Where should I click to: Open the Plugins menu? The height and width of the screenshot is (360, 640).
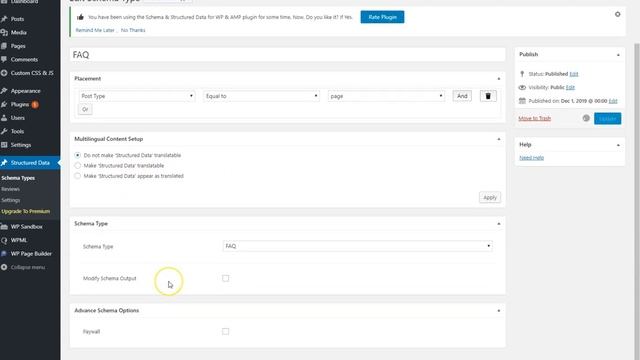[20, 104]
